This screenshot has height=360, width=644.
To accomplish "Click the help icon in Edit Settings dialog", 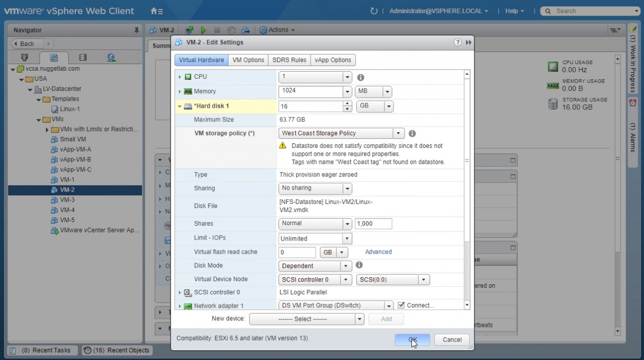I will pyautogui.click(x=458, y=42).
